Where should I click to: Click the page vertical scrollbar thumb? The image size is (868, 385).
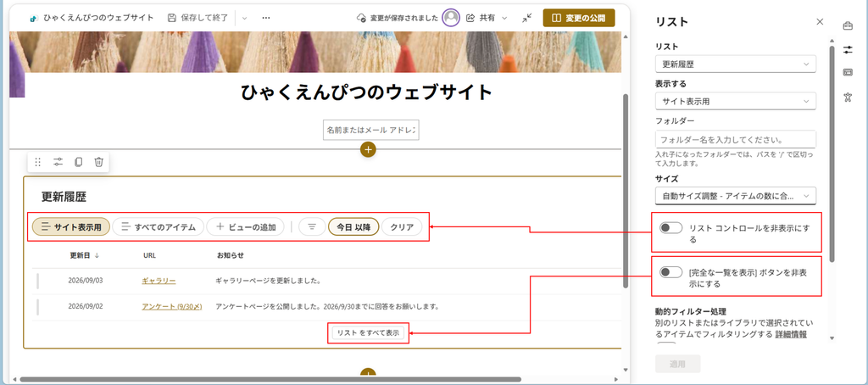626,191
